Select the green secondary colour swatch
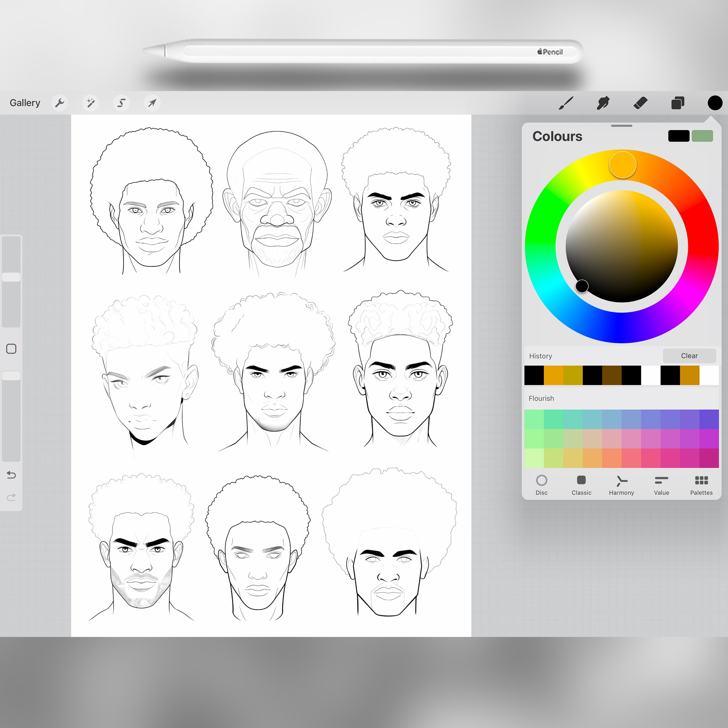This screenshot has width=728, height=728. pyautogui.click(x=702, y=136)
